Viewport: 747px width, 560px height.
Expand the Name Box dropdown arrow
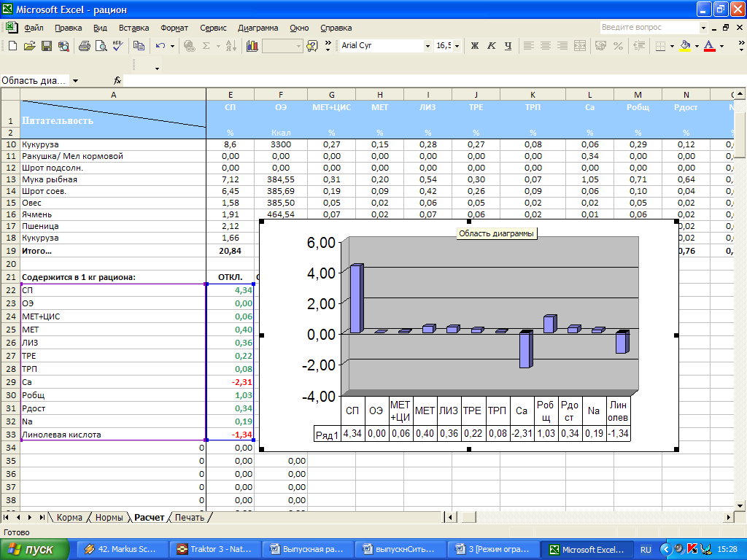(x=75, y=81)
